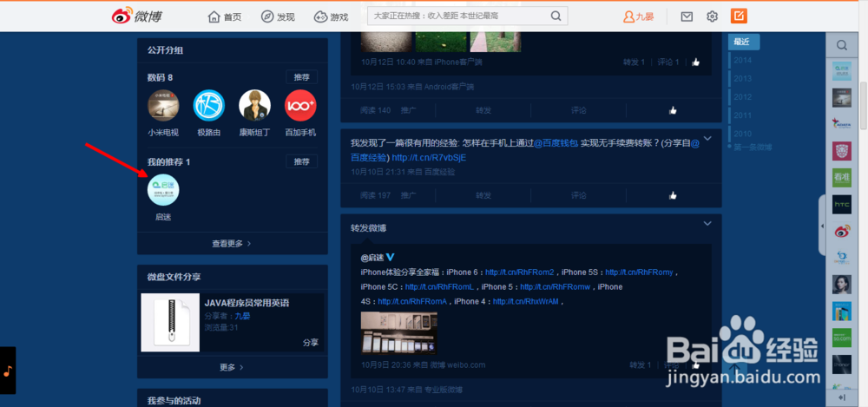Open Weibo logo contact in right sidebar
This screenshot has height=407, width=868.
(x=841, y=232)
